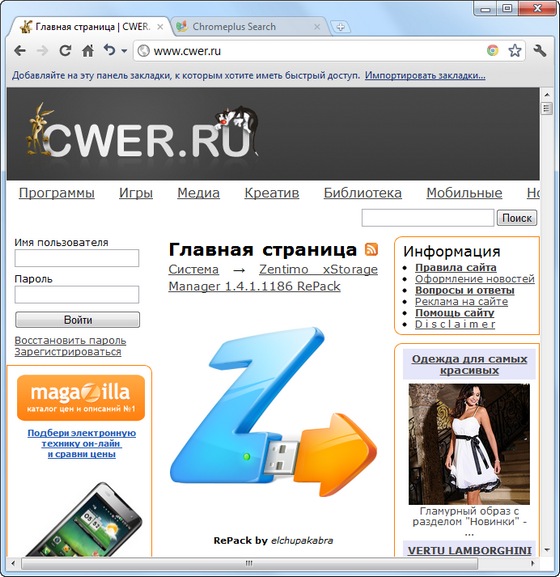Click the vertical scrollbar down arrow
560x577 pixels.
click(x=547, y=550)
